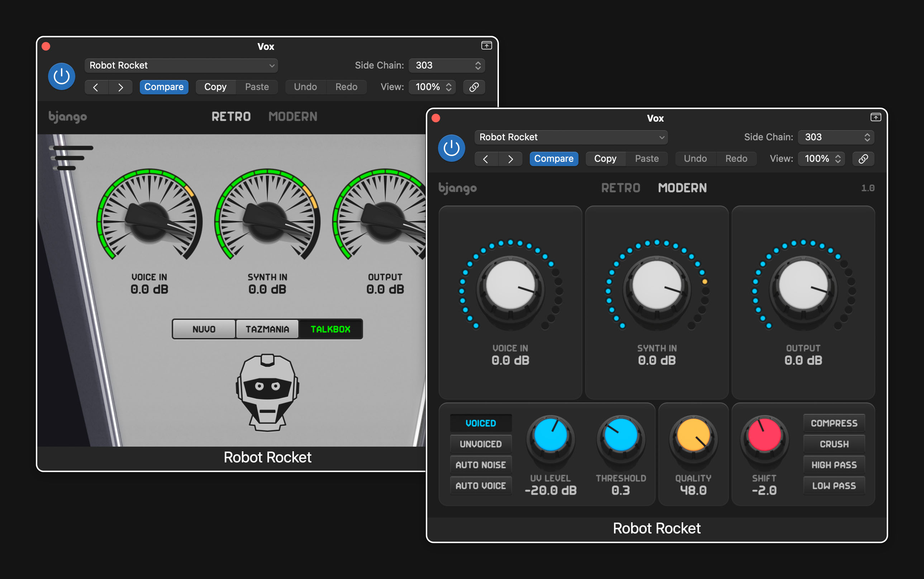Toggle power button in back Vox window
The height and width of the screenshot is (579, 924).
pyautogui.click(x=61, y=76)
